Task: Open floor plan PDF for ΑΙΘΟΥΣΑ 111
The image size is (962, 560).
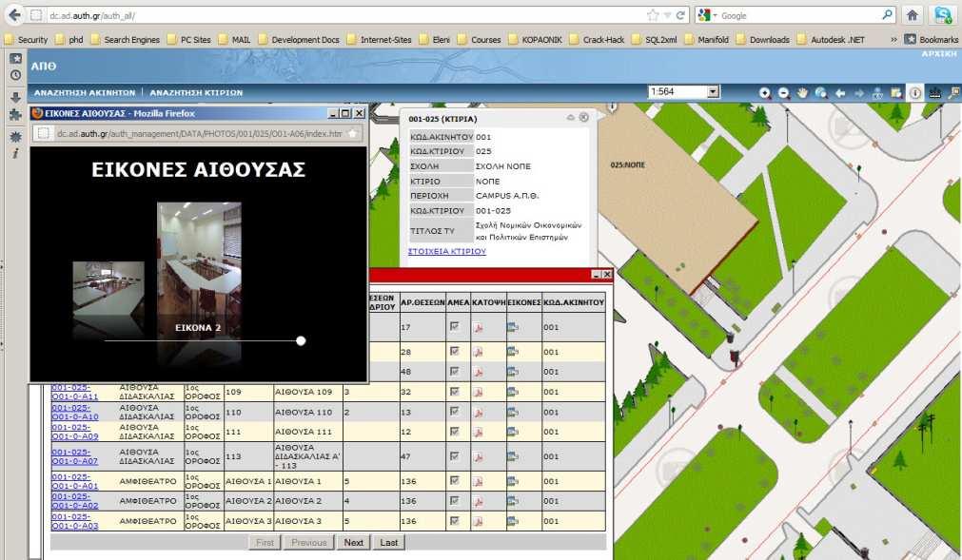Action: 478,432
